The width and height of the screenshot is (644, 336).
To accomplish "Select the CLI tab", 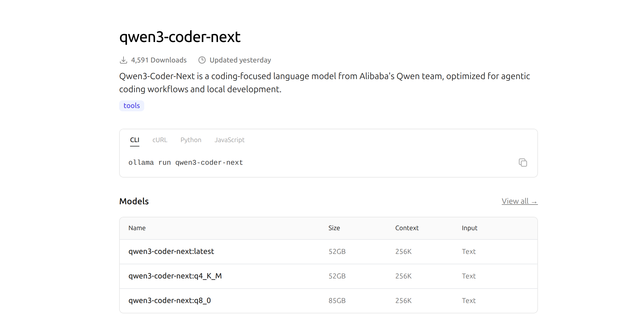I will 135,140.
